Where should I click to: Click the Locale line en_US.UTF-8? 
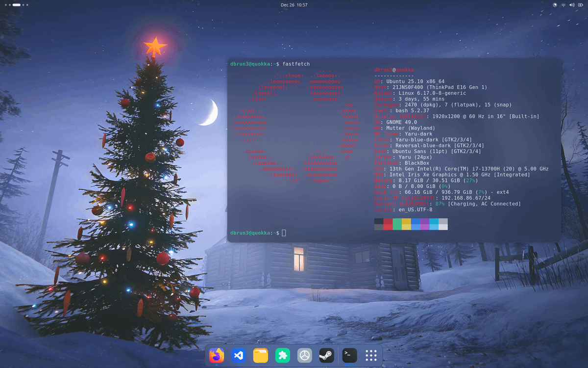coord(403,210)
